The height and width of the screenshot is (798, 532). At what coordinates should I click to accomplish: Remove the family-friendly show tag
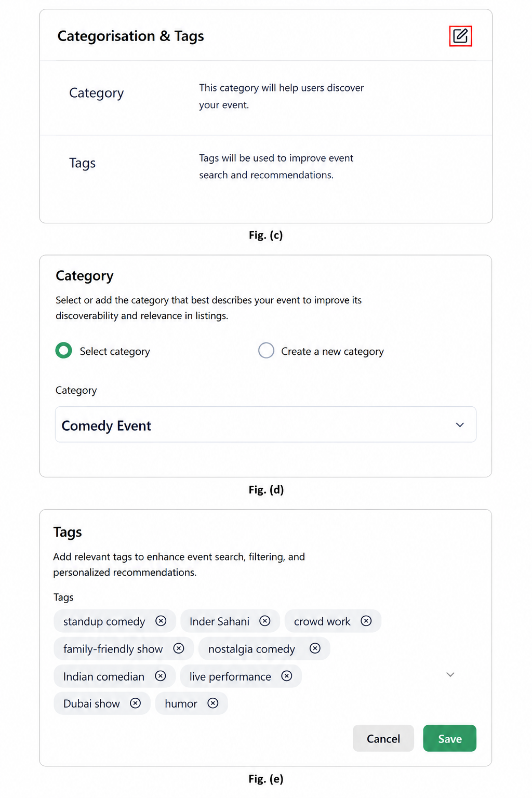tap(179, 648)
